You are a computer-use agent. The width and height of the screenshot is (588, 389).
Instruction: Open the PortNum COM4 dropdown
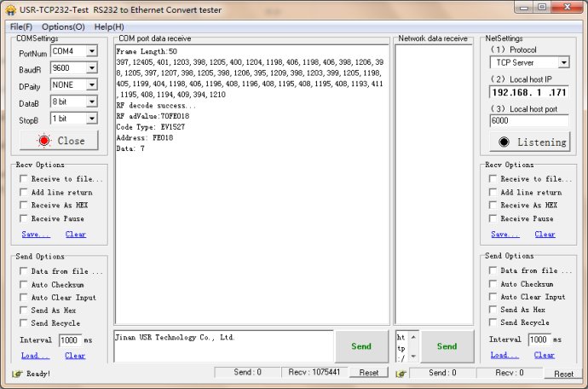(92, 52)
